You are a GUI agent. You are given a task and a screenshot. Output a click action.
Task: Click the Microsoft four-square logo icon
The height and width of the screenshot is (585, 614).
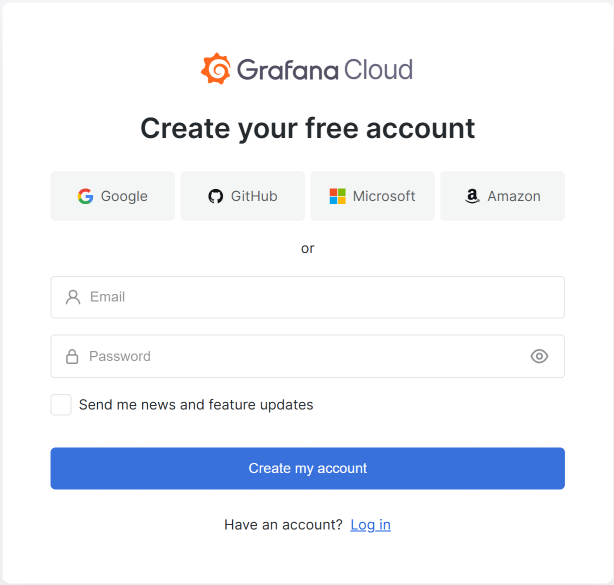(x=338, y=196)
